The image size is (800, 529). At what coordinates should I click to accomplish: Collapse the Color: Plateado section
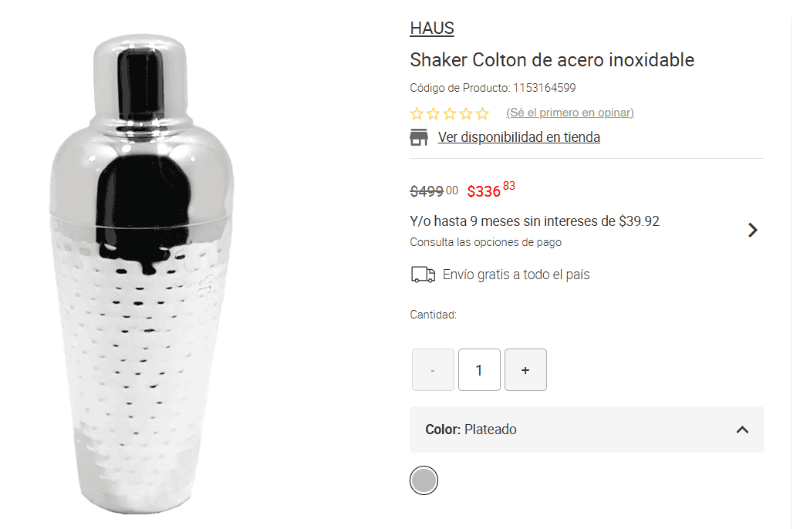click(x=742, y=429)
